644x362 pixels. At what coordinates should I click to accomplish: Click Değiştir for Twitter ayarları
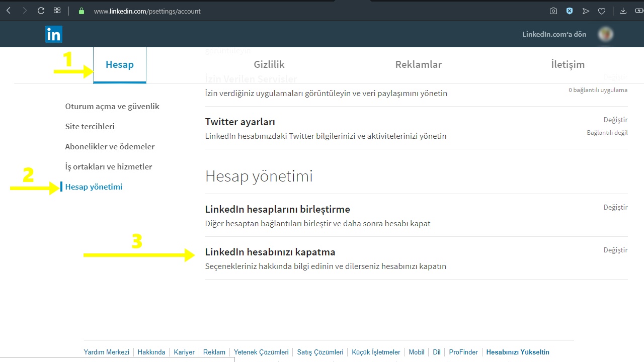[x=616, y=120]
